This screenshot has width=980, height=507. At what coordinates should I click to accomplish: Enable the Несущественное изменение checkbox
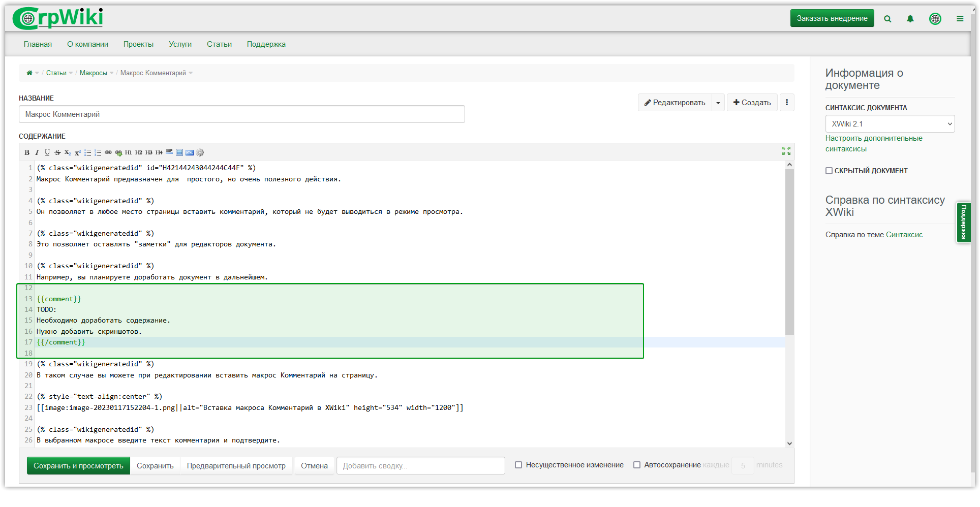click(x=518, y=465)
